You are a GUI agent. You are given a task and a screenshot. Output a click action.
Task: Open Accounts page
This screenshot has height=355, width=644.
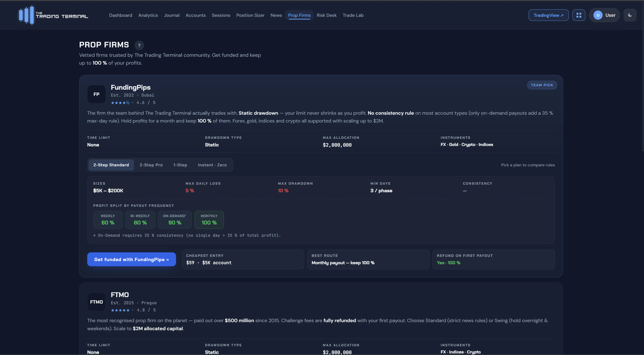pos(196,15)
